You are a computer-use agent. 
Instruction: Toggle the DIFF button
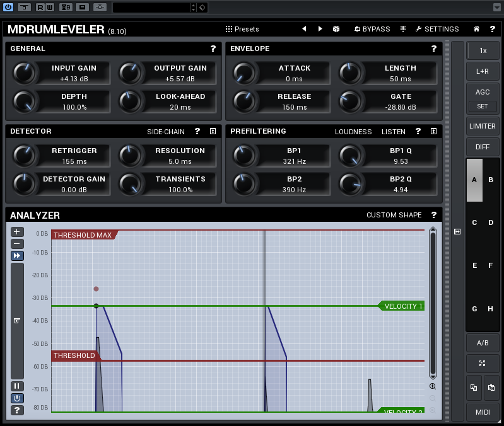click(x=483, y=147)
